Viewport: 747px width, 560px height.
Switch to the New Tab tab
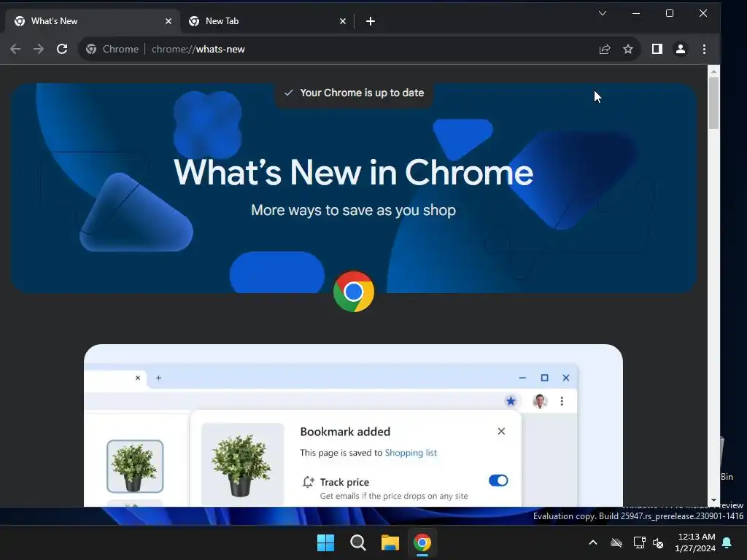267,21
